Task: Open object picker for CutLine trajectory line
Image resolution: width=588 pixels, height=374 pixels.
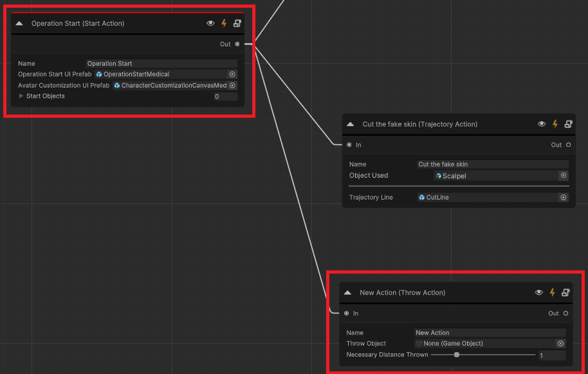Action: click(x=564, y=198)
